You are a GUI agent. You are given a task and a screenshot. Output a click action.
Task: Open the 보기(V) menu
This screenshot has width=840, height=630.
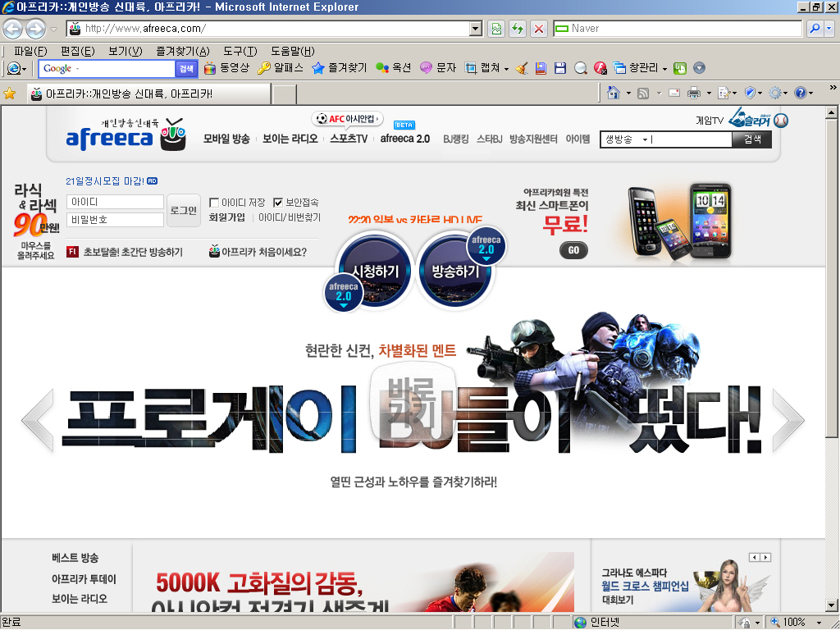[125, 51]
